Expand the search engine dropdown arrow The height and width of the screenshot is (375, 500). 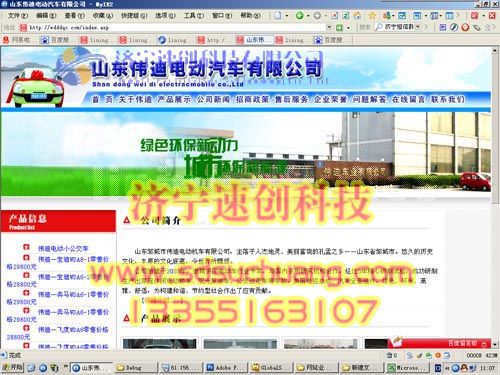[x=418, y=27]
